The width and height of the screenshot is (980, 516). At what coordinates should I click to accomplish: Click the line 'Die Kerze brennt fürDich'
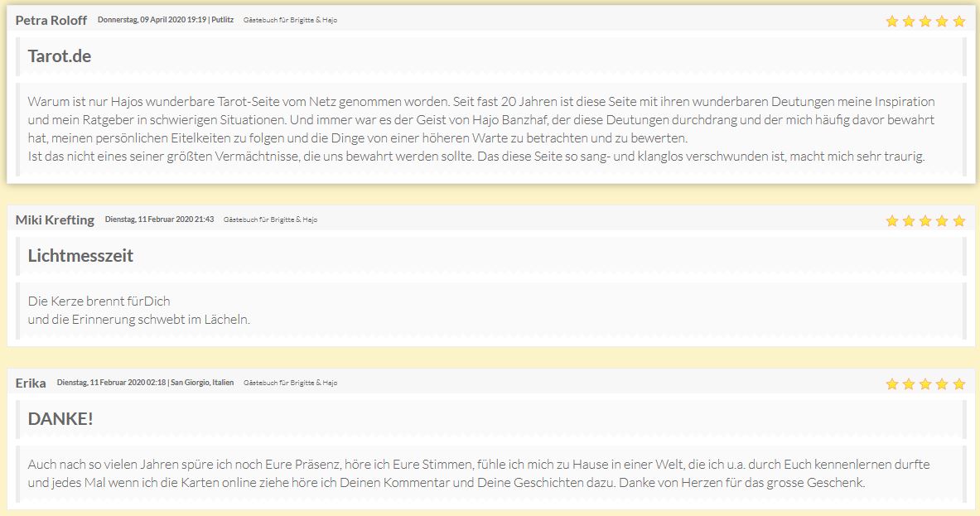[99, 301]
